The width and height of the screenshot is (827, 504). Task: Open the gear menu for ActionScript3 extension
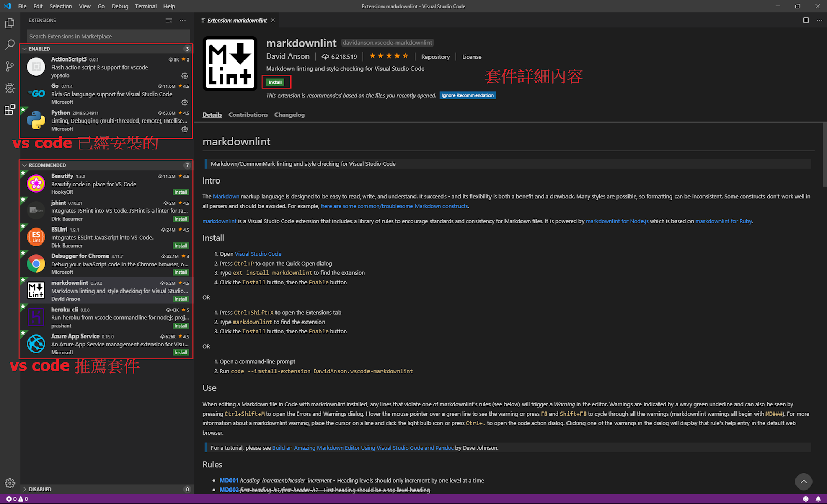185,75
